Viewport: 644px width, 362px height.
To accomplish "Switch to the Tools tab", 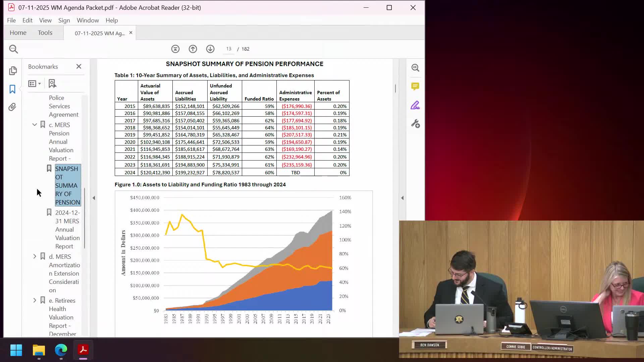I will coord(45,33).
